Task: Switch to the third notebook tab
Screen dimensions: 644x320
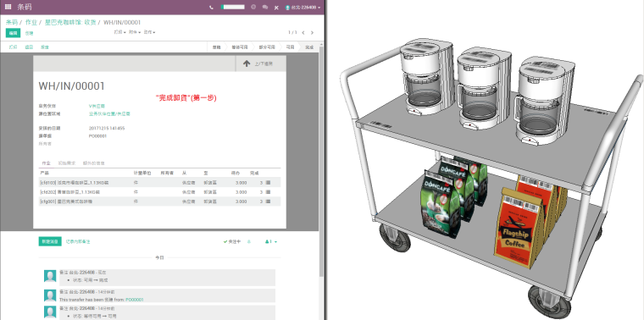Action: 94,163
